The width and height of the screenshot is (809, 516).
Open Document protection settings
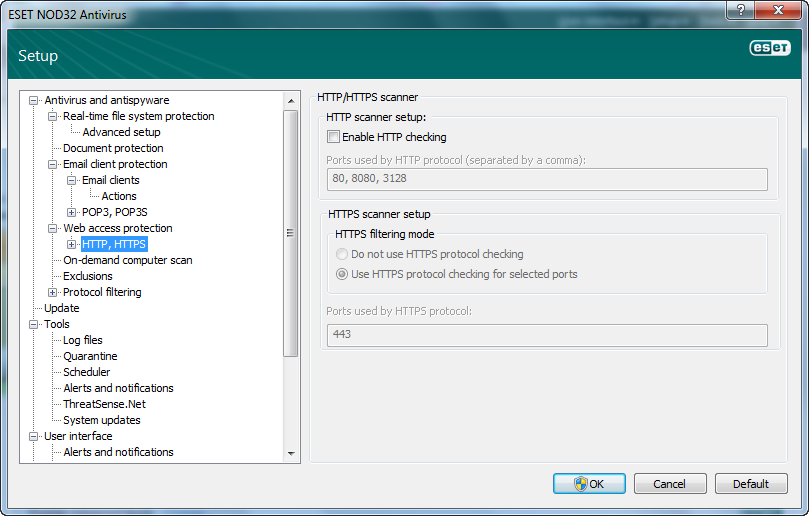click(x=113, y=148)
